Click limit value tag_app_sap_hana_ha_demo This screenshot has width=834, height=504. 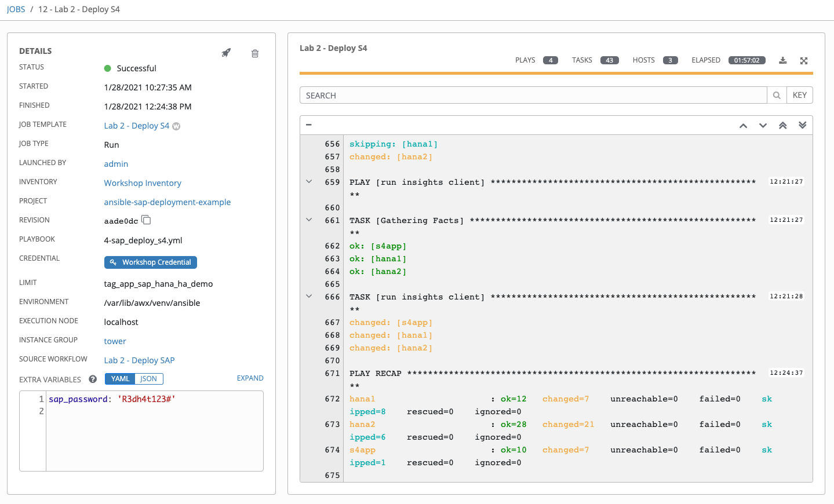pos(158,284)
